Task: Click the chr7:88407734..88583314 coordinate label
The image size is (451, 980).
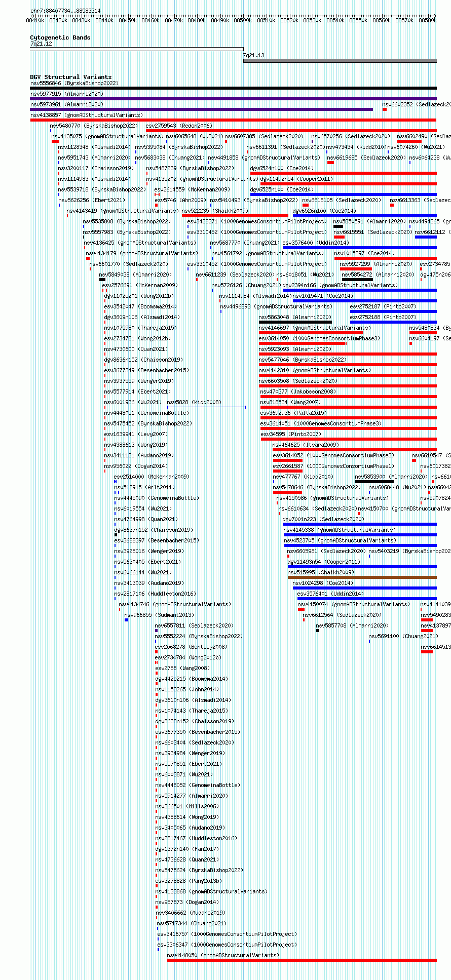Action: (x=65, y=11)
